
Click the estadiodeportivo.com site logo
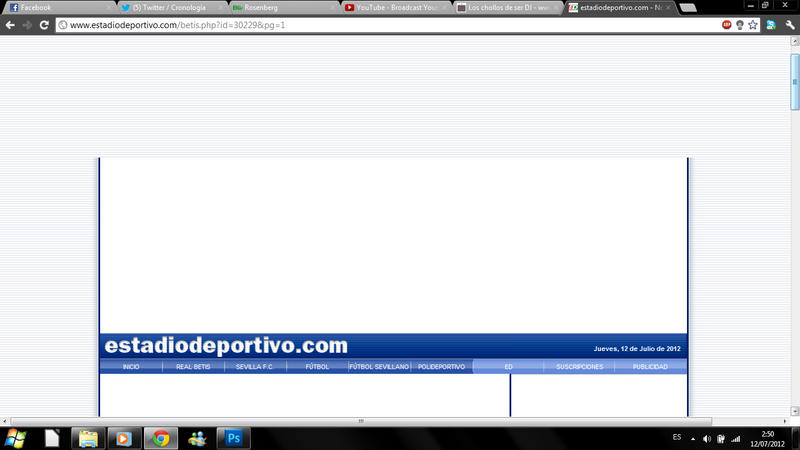coord(226,345)
